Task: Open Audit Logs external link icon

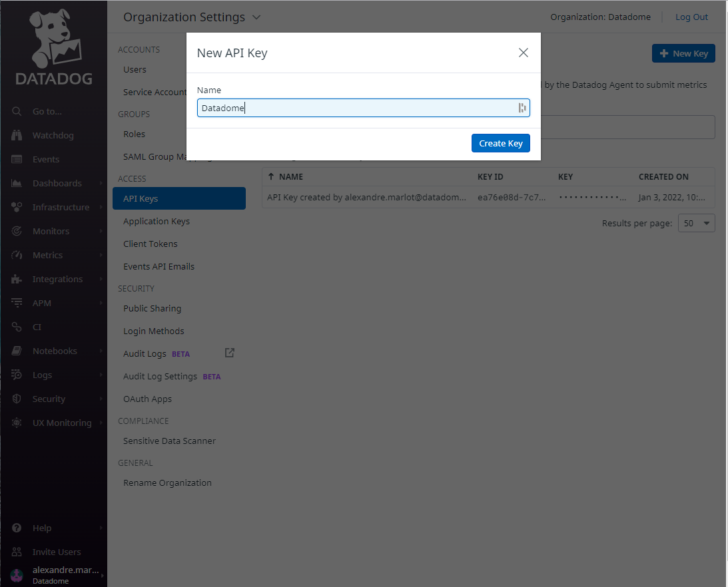Action: [229, 353]
